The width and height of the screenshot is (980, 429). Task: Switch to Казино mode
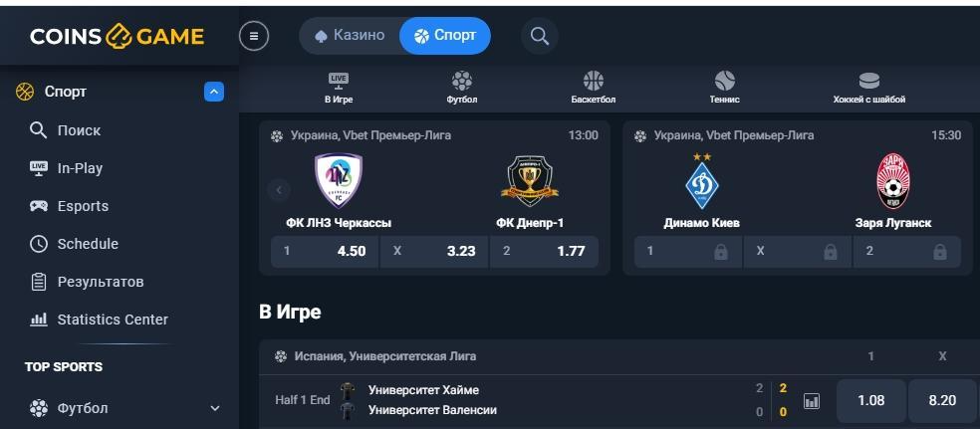point(350,36)
